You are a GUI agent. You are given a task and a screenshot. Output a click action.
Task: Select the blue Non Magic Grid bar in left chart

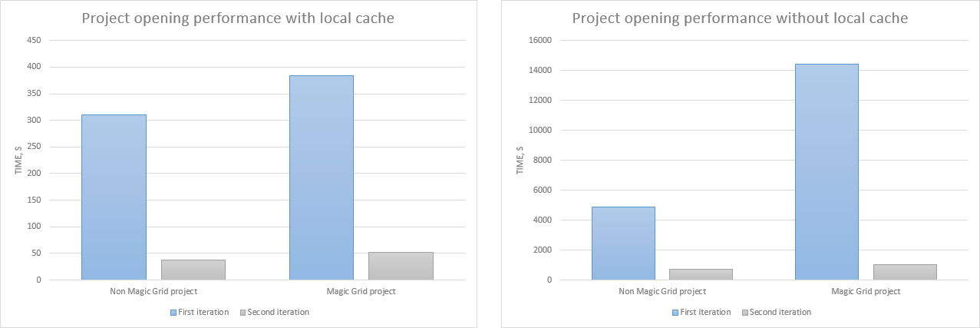pos(114,197)
